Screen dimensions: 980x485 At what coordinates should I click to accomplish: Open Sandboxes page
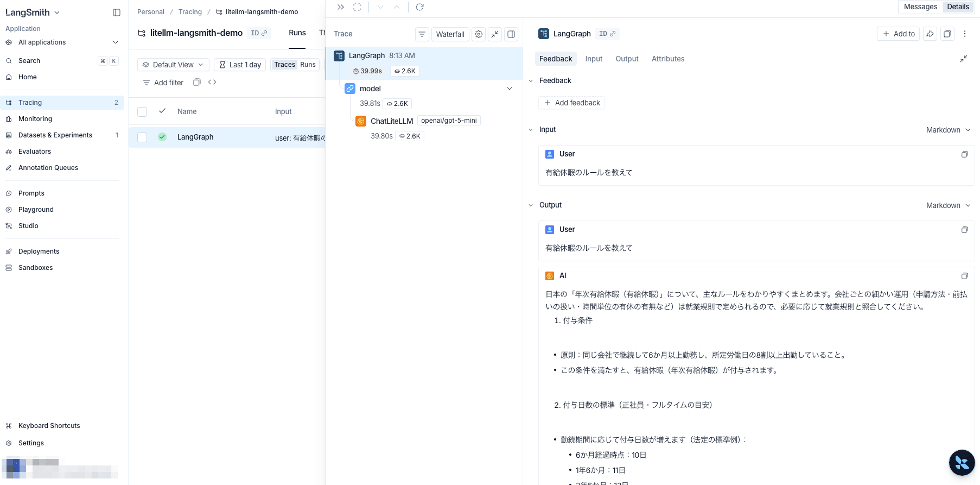coord(62,268)
